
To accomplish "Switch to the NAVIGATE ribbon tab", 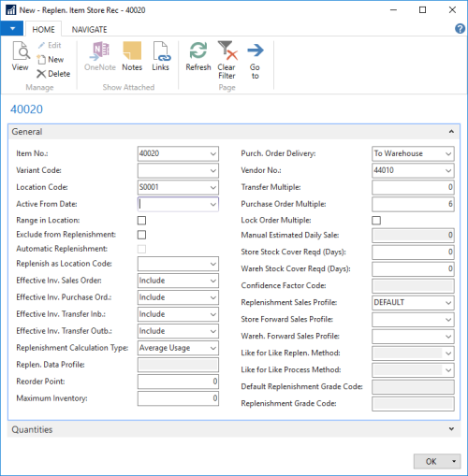I will 90,30.
